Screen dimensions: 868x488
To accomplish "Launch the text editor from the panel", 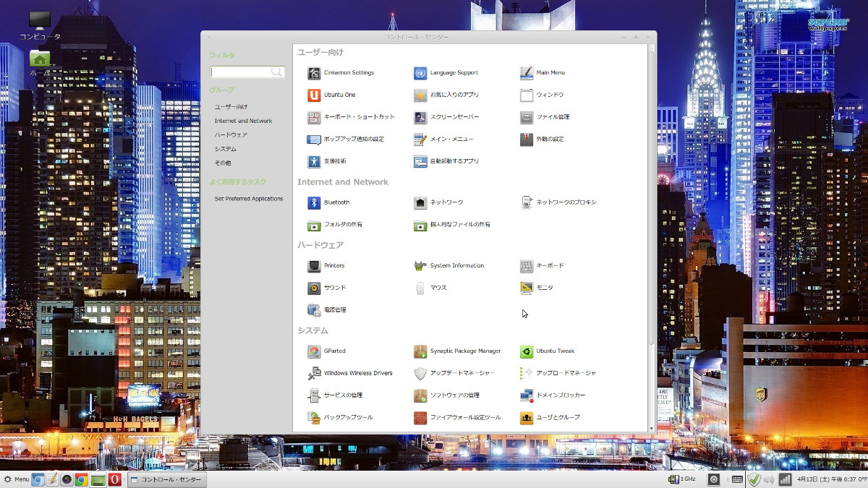I will [52, 479].
